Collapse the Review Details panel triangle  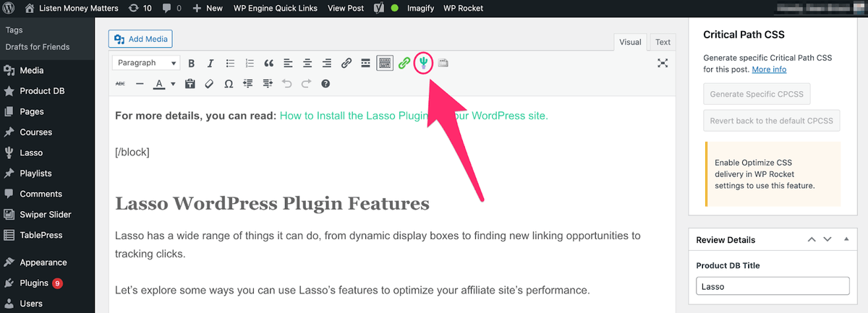[846, 239]
